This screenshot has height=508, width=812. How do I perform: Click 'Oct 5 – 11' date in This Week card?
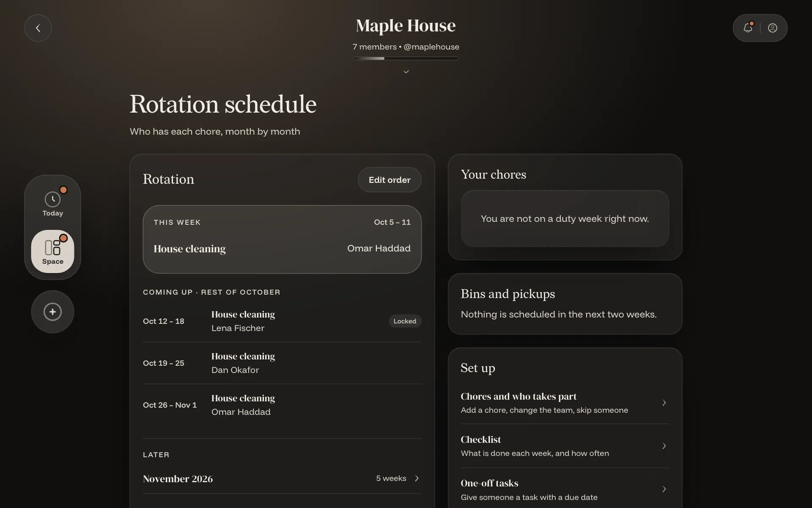392,222
